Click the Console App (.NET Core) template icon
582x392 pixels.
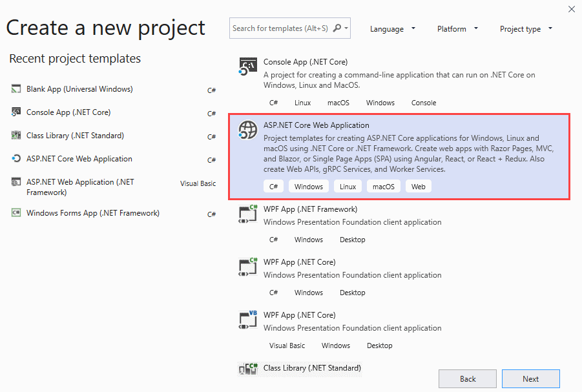coord(248,66)
